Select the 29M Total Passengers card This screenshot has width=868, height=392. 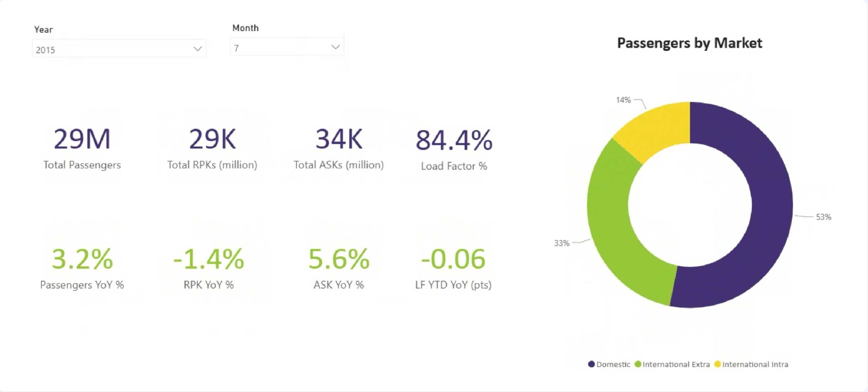[82, 139]
